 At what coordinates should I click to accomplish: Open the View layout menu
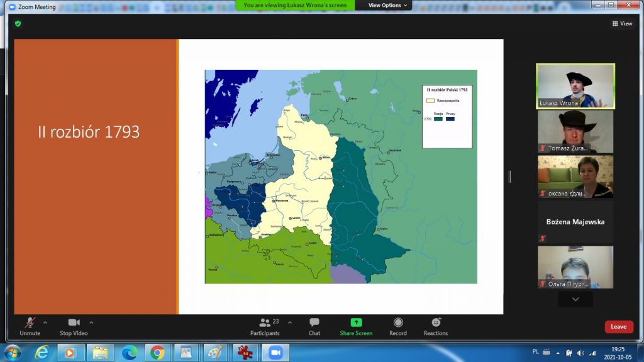pos(621,23)
